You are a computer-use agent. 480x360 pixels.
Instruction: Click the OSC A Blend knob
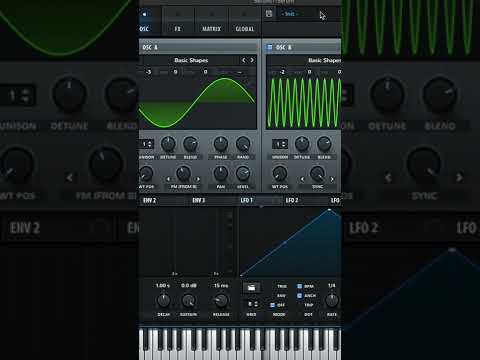click(x=190, y=144)
